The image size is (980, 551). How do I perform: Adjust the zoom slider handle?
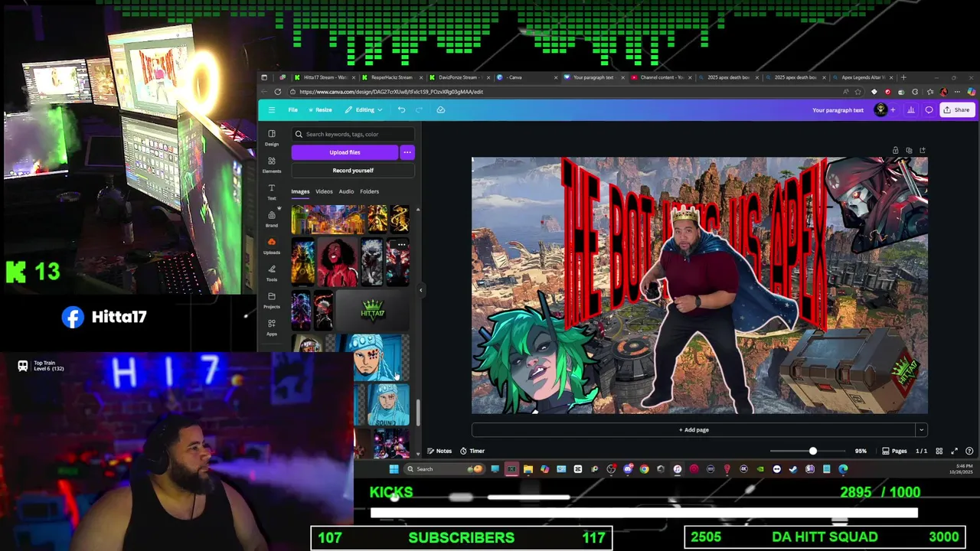click(x=813, y=451)
